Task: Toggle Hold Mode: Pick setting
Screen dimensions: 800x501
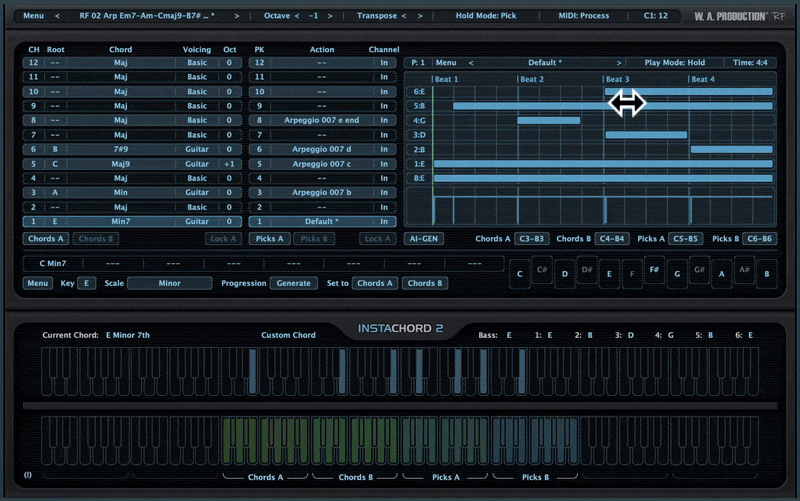Action: (x=485, y=16)
